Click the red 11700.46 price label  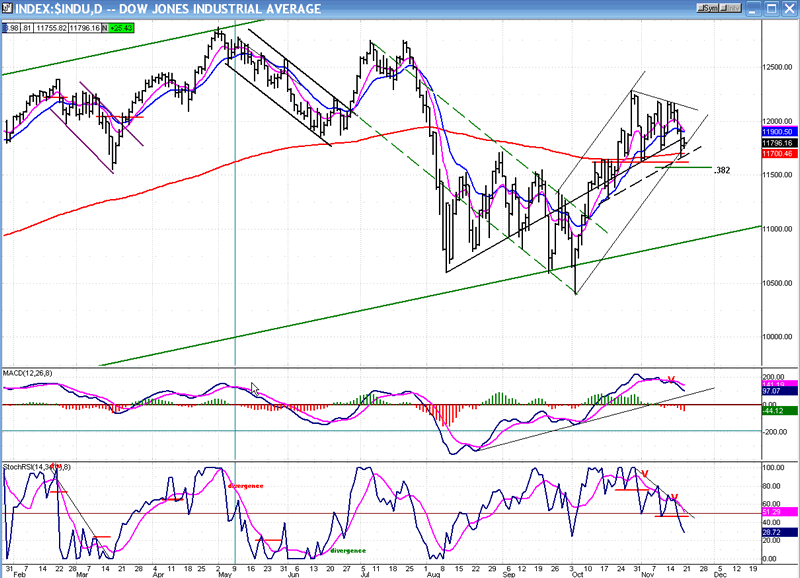[778, 154]
